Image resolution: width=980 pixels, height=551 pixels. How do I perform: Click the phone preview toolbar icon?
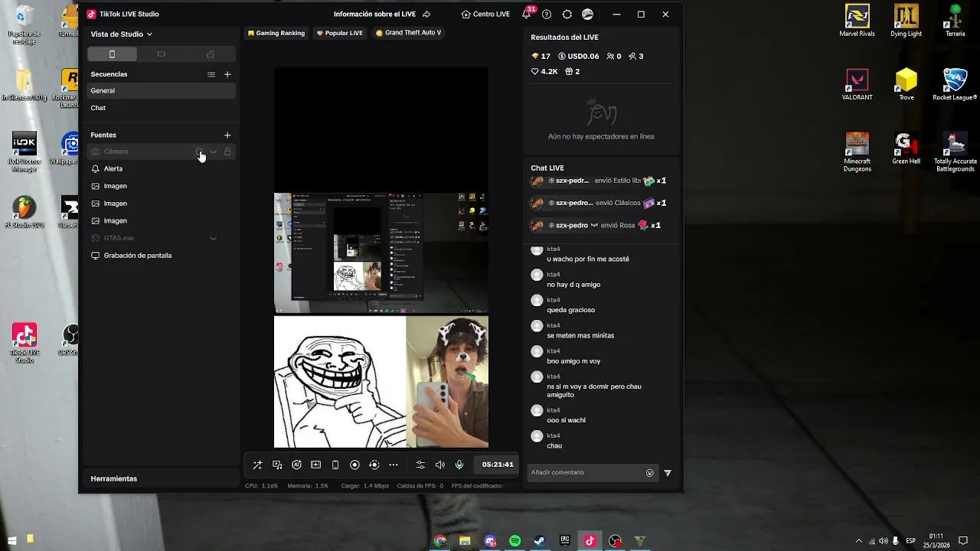pyautogui.click(x=335, y=465)
